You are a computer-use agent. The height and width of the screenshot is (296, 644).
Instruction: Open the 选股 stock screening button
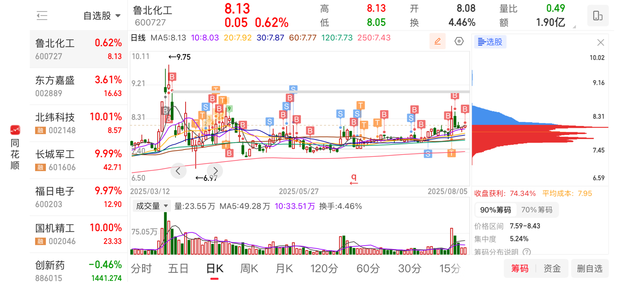click(x=490, y=42)
